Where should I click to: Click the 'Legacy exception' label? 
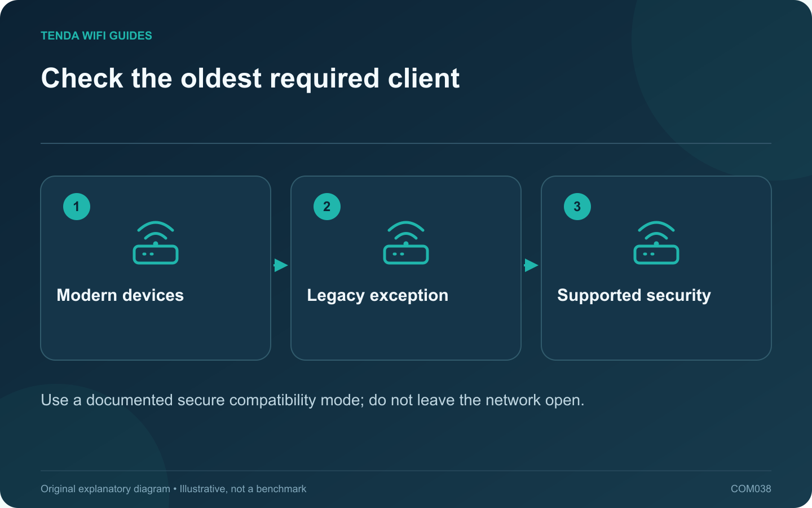(x=378, y=296)
